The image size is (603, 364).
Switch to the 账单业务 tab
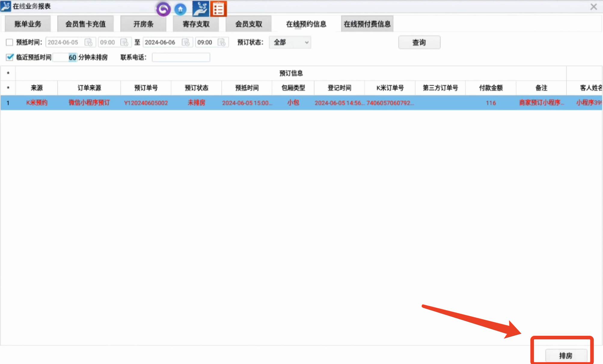coord(28,24)
